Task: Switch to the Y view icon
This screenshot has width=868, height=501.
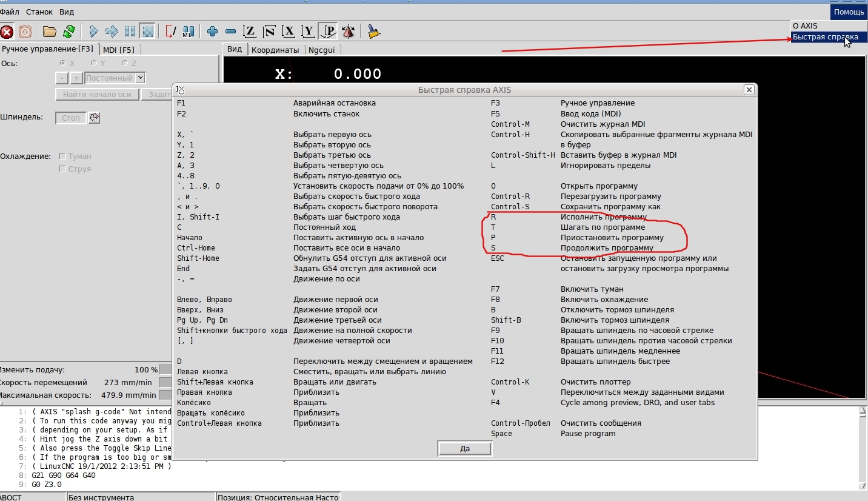Action: (x=308, y=32)
